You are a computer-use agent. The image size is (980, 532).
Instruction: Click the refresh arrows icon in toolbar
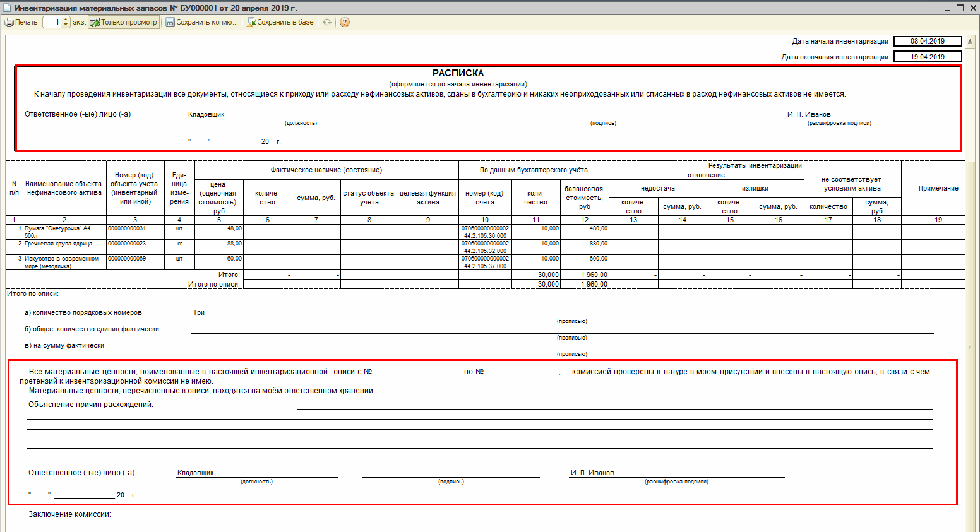point(327,22)
